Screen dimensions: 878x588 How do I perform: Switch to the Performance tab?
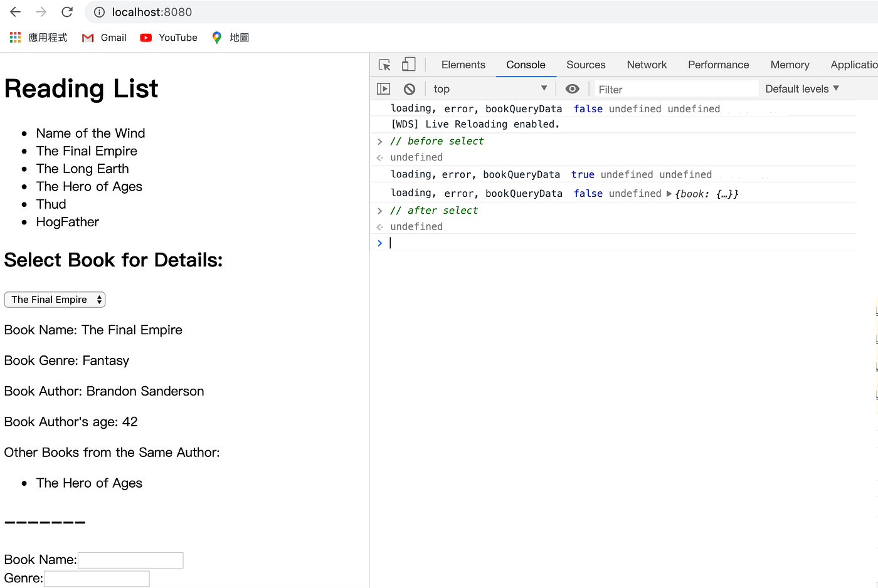718,65
